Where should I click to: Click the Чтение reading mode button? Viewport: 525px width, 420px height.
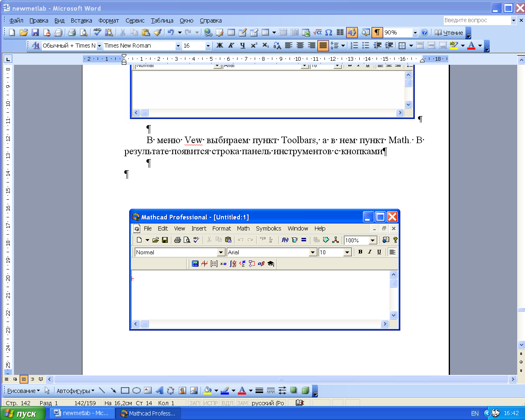click(x=449, y=32)
